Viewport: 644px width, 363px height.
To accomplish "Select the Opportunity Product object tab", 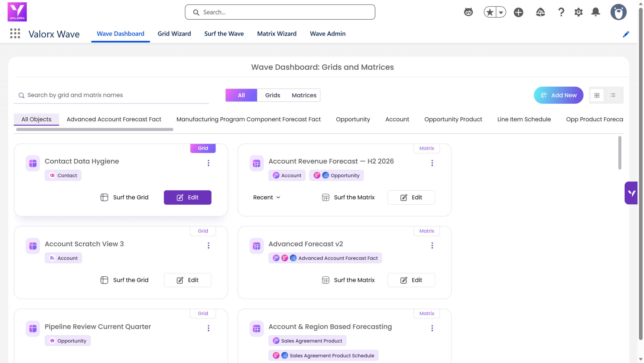I will coord(453,119).
